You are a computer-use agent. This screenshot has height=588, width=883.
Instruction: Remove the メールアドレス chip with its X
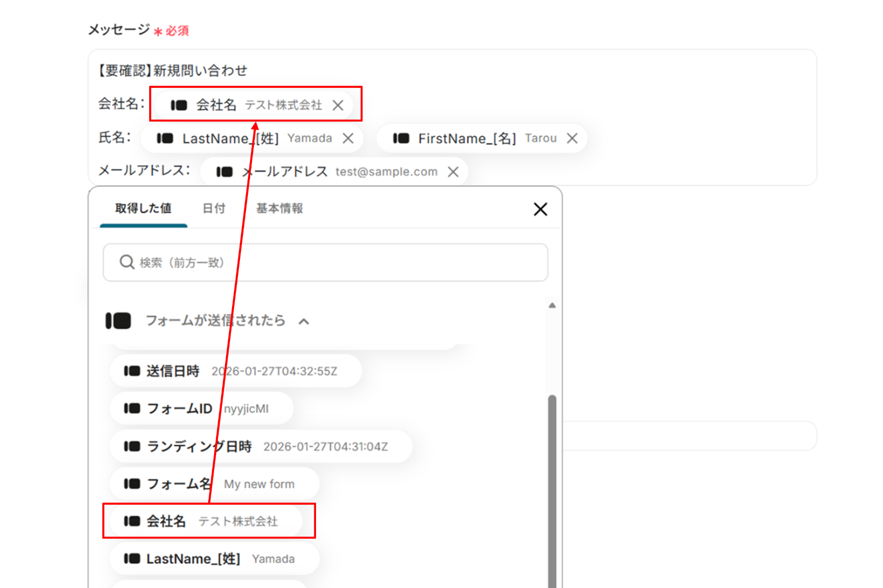(x=453, y=172)
